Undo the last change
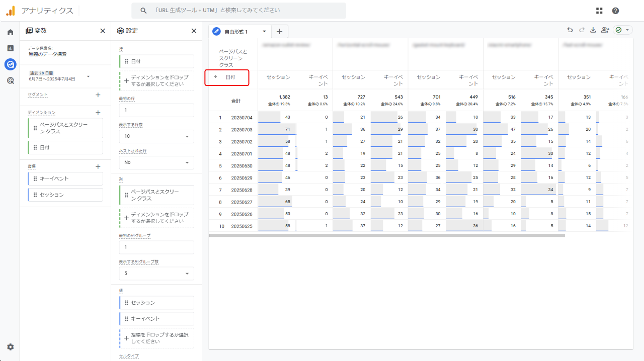The image size is (644, 361). (570, 30)
